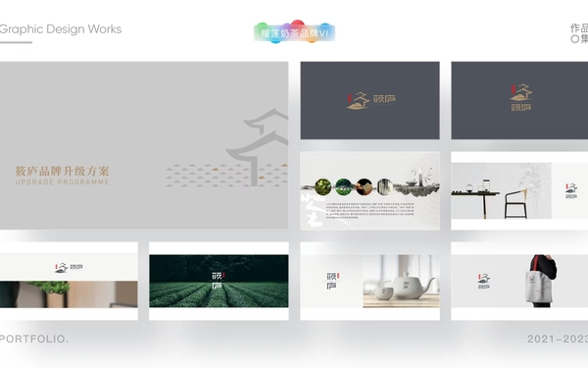Click the UPGRADE PROGRAMME subtitle text
588x368 pixels.
[x=63, y=183]
